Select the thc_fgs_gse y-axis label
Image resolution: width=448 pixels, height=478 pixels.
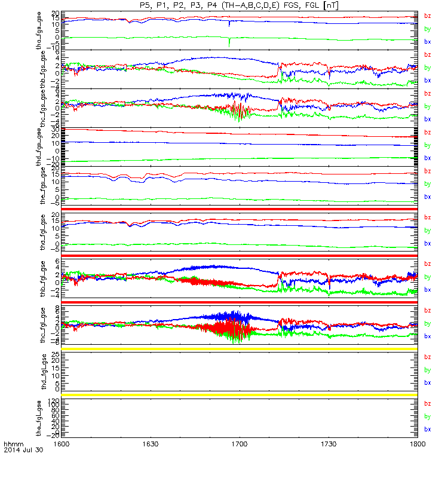click(42, 108)
